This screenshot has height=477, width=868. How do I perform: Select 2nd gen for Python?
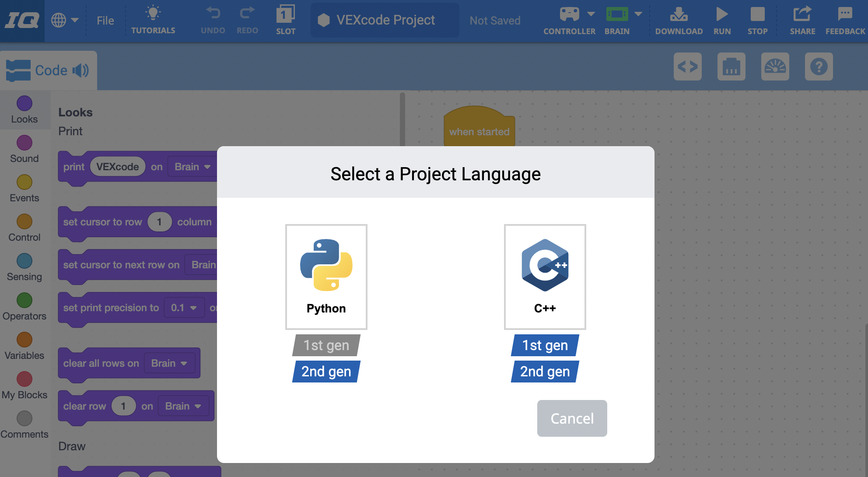coord(326,371)
